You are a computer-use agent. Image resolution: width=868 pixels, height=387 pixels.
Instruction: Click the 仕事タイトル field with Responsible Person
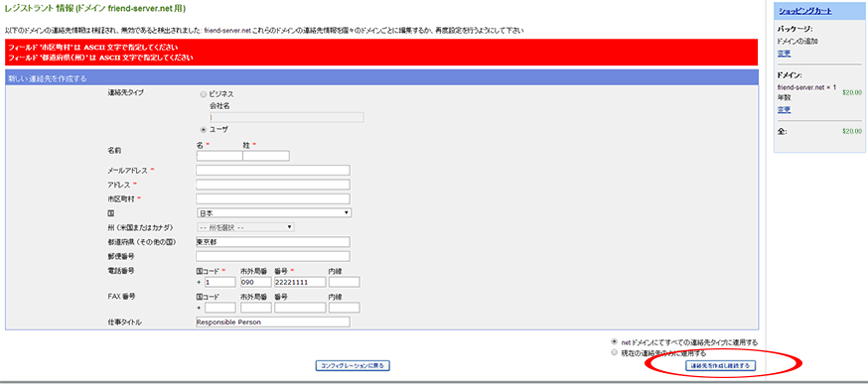click(x=273, y=322)
